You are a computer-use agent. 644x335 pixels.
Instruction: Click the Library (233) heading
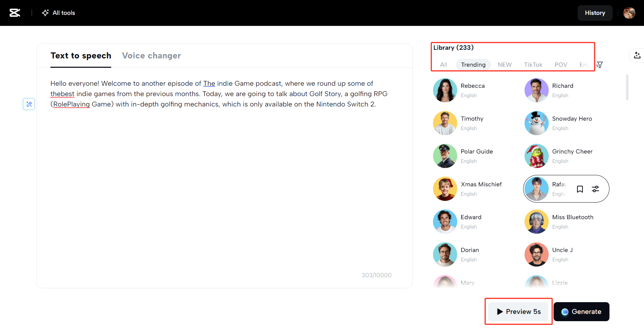(x=453, y=48)
